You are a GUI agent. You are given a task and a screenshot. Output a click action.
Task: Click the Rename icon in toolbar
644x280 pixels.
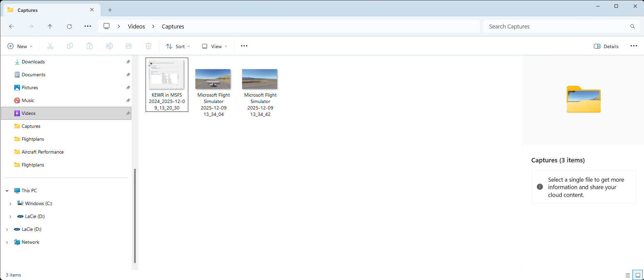click(x=109, y=46)
